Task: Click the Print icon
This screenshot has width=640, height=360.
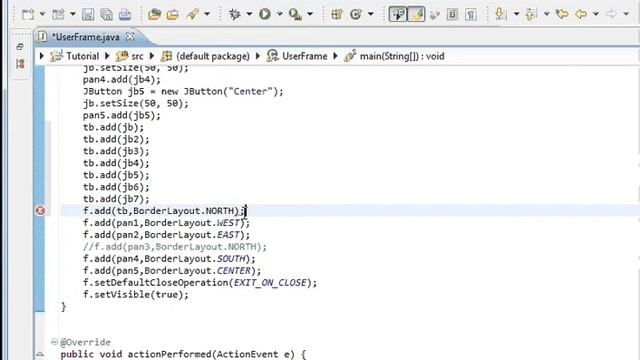Action: pyautogui.click(x=125, y=15)
